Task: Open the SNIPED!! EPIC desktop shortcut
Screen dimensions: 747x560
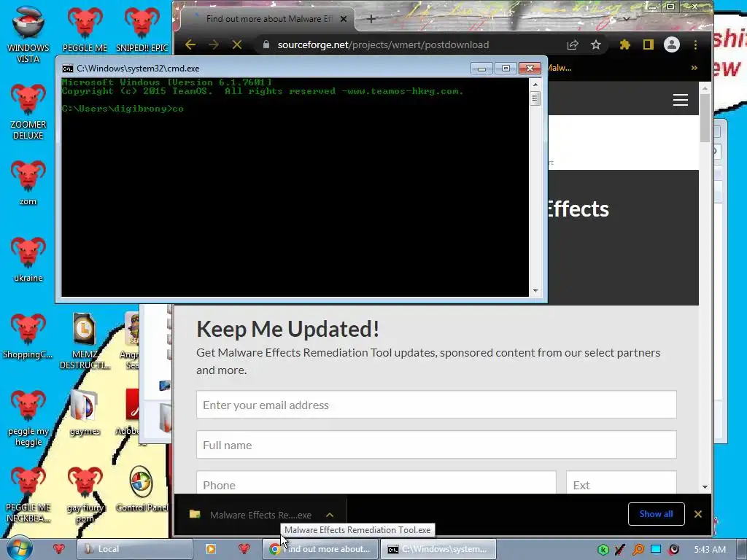Action: 142,28
